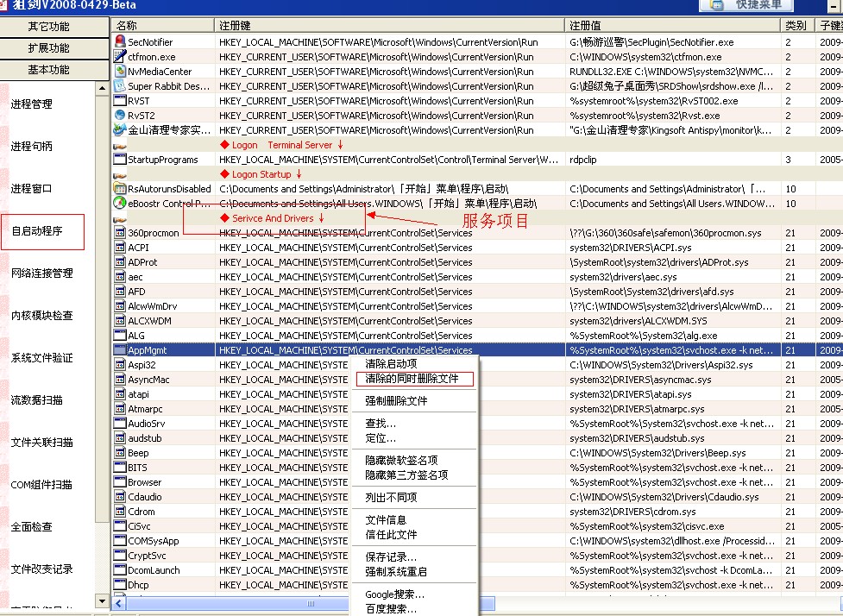Screen dimensions: 843x616
Task: Click the CryptSvc service icon
Action: (120, 556)
